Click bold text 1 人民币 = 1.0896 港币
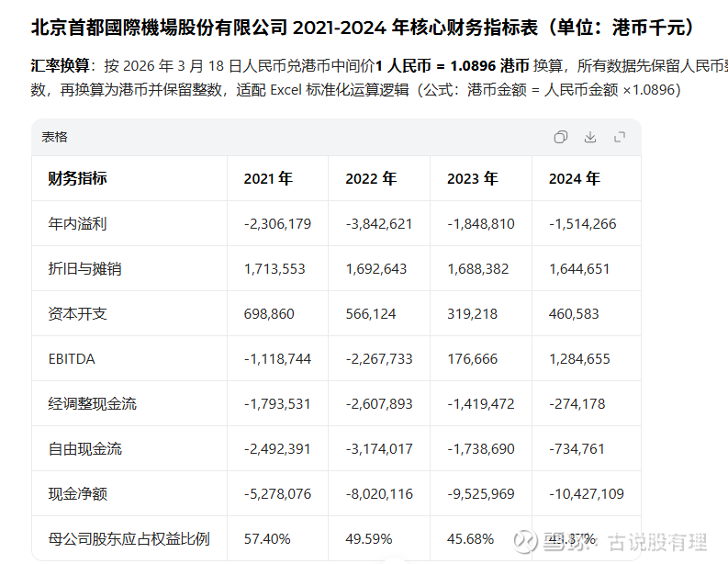Viewport: 728px width, 564px height. click(x=453, y=65)
